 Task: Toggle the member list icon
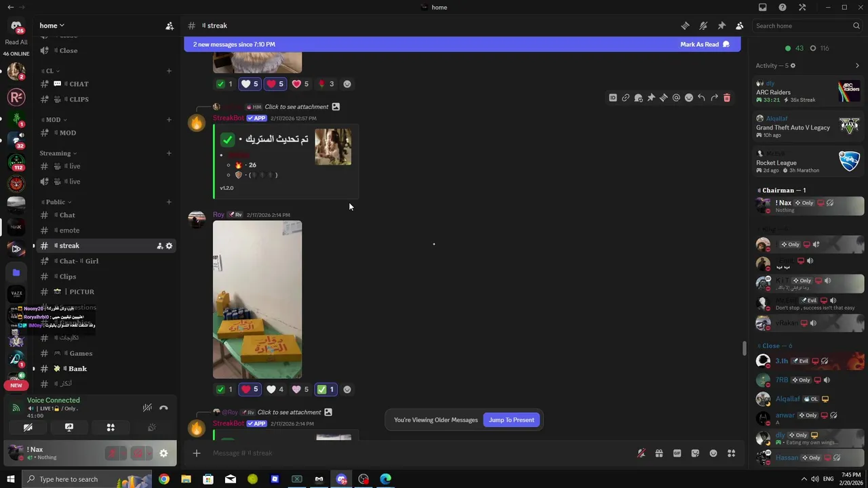739,26
